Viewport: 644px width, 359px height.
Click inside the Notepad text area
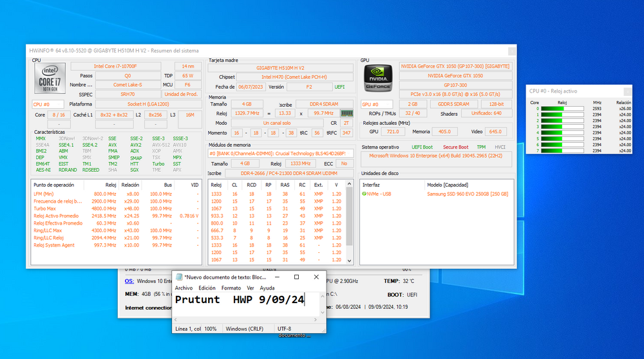(247, 304)
